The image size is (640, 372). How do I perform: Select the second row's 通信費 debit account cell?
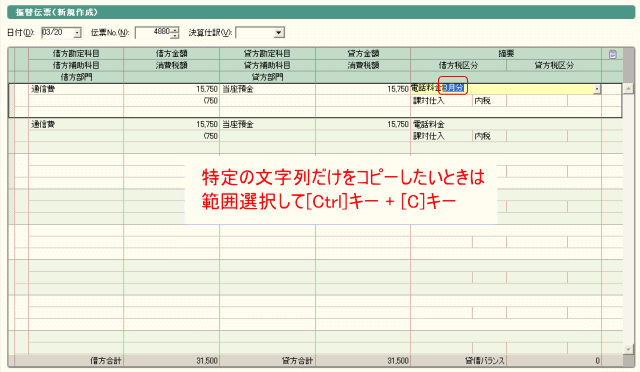[x=76, y=125]
